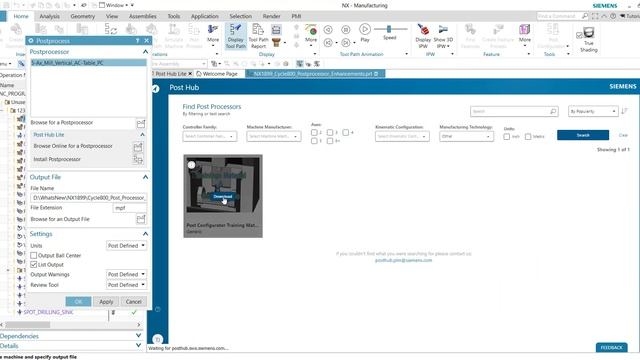Switch to NX1899_Cycle800 part file tab
The width and height of the screenshot is (640, 360).
coord(315,74)
